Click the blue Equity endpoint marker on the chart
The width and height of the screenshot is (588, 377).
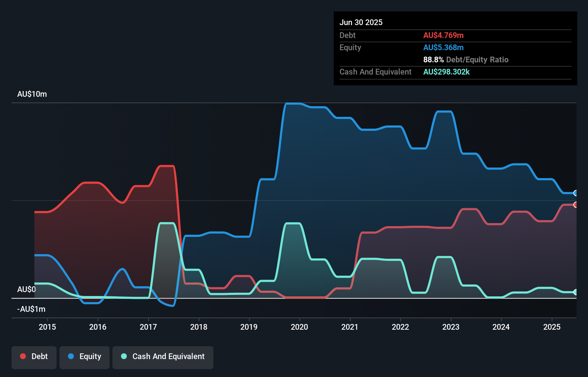[x=576, y=193]
